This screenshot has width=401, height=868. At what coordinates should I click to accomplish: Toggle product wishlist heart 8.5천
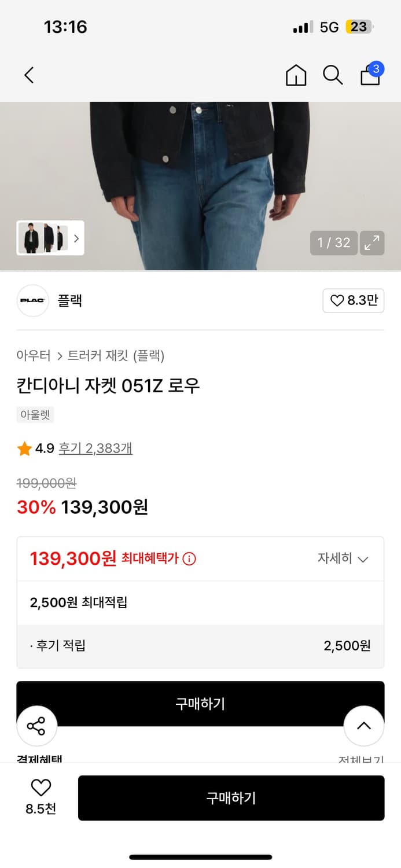pyautogui.click(x=41, y=796)
